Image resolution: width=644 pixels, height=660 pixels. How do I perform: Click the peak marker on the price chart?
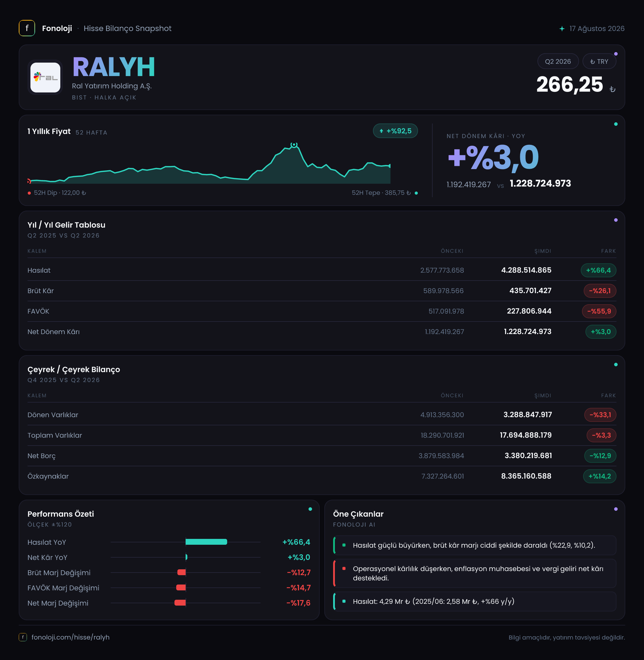coord(294,145)
